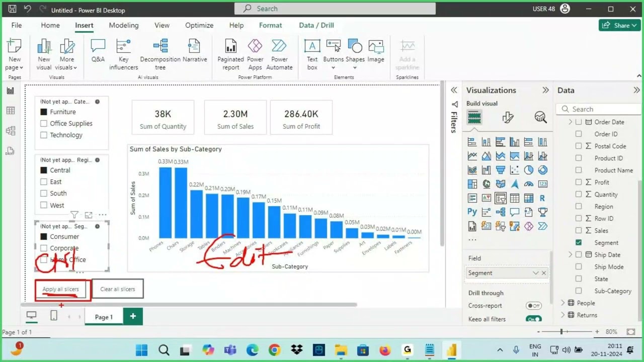This screenshot has height=362, width=644.
Task: Click Clear all slicers button
Action: pyautogui.click(x=118, y=289)
